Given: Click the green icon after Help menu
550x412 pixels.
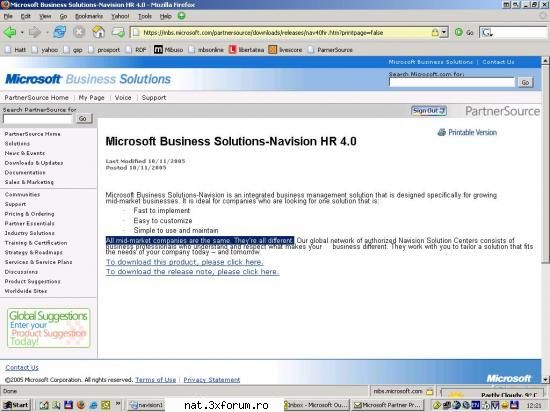Looking at the screenshot, I should point(181,16).
